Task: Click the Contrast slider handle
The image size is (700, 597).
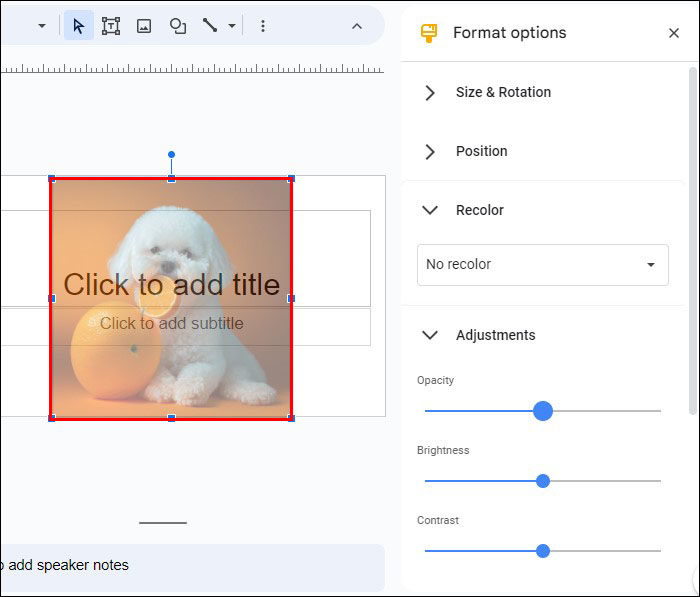Action: pos(543,551)
